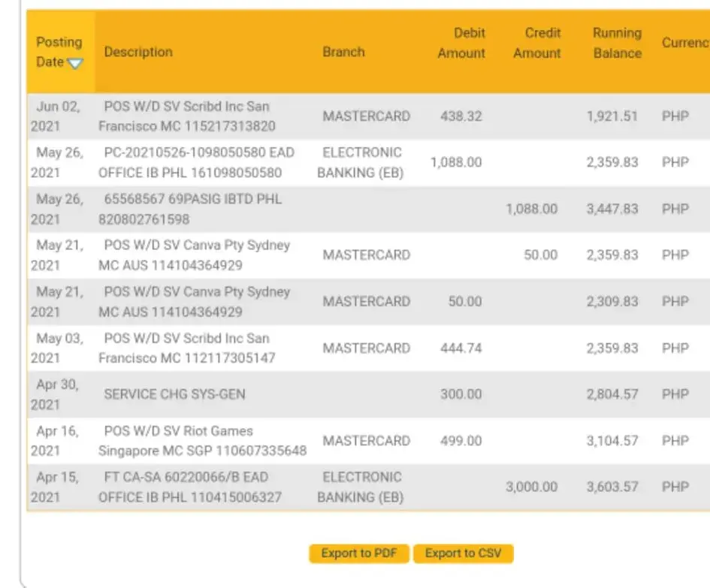Image resolution: width=710 pixels, height=588 pixels.
Task: Click the Export to PDF button
Action: [x=358, y=553]
